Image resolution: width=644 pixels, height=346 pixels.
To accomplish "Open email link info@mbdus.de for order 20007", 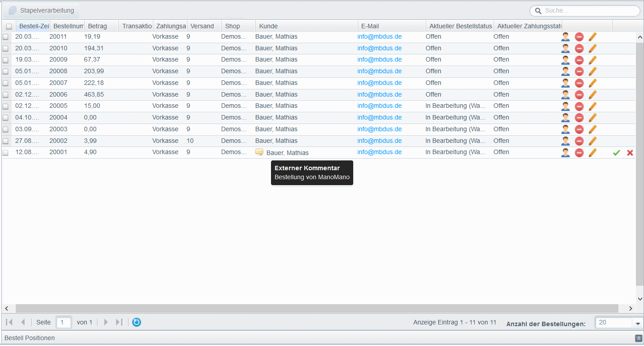I will [x=379, y=83].
